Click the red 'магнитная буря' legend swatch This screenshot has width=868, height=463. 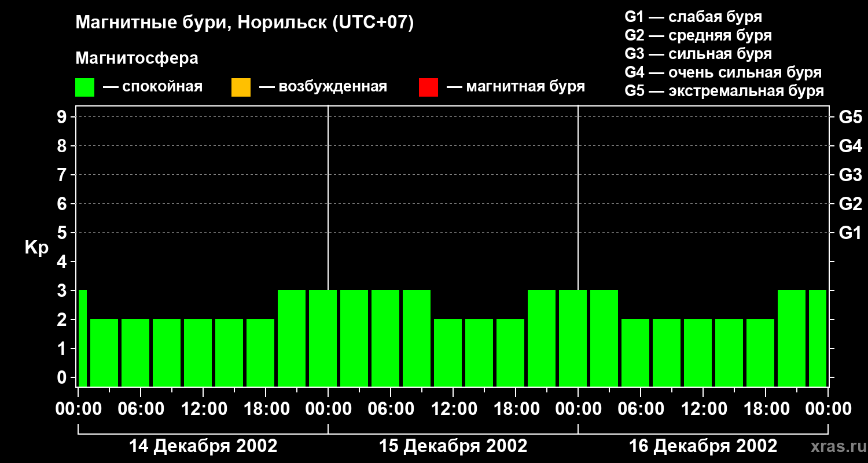pyautogui.click(x=428, y=87)
